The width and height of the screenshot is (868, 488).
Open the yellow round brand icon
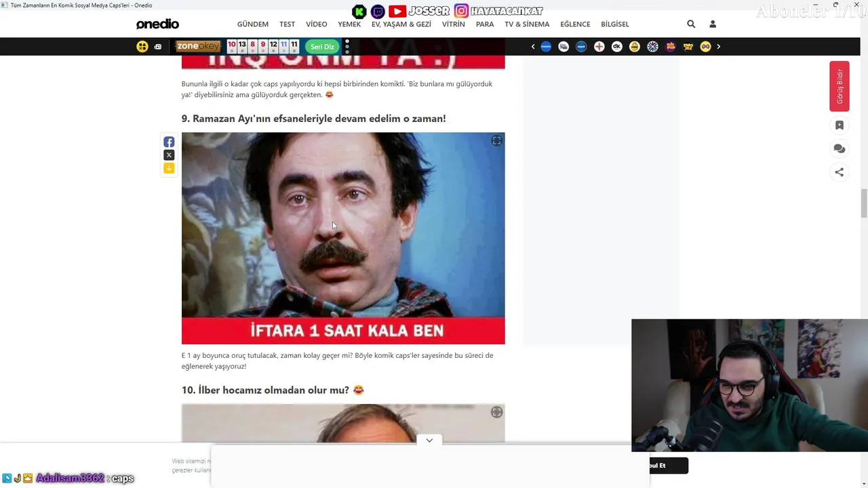pos(635,47)
